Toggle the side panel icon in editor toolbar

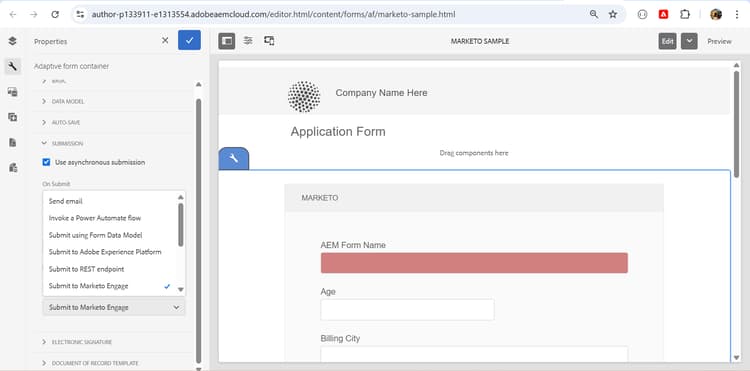tap(227, 41)
